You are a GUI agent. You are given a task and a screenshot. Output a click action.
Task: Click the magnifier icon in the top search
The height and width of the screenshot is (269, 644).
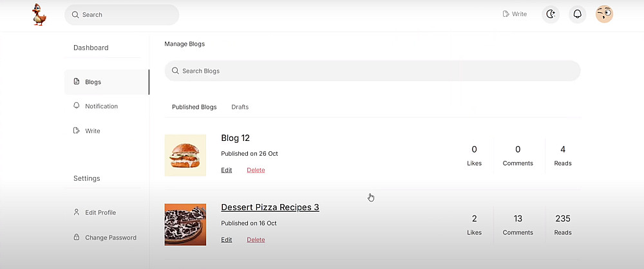tap(75, 15)
